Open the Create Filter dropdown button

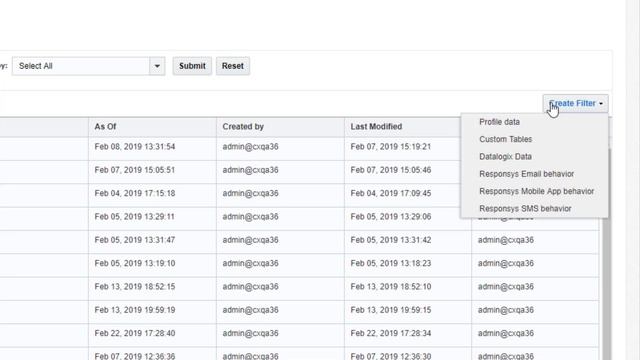point(576,104)
